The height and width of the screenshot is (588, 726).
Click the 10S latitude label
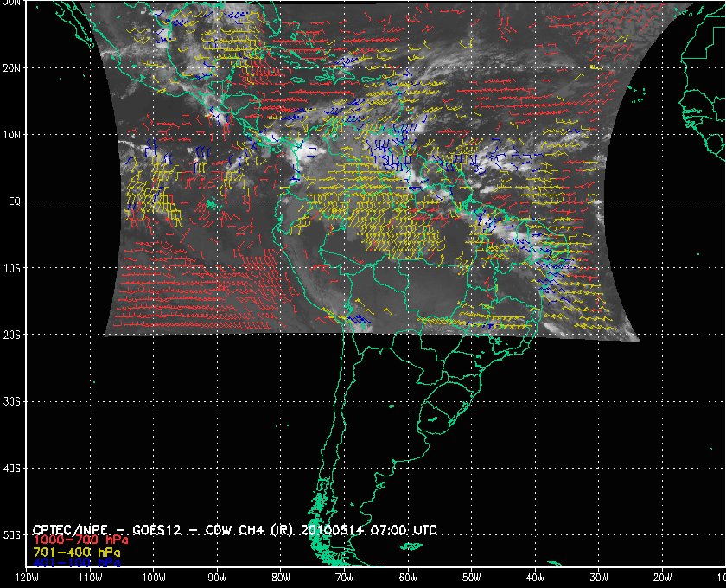coord(11,268)
